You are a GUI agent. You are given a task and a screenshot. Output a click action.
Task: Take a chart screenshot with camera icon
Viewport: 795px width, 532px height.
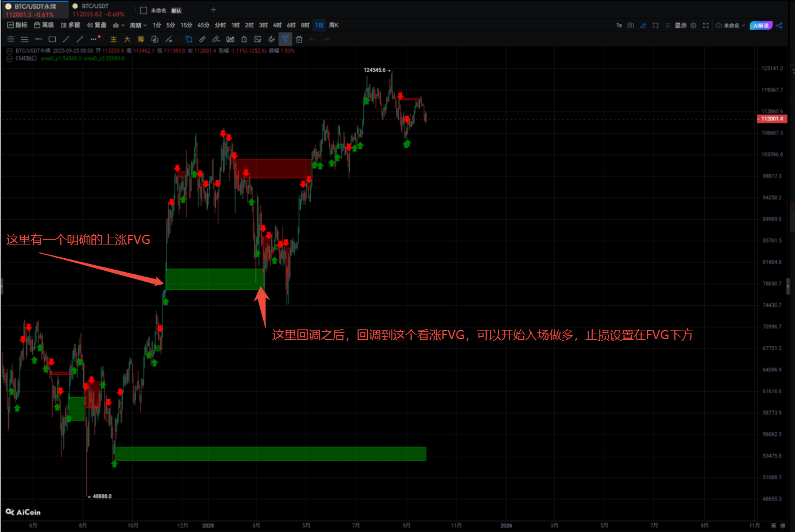(x=631, y=25)
